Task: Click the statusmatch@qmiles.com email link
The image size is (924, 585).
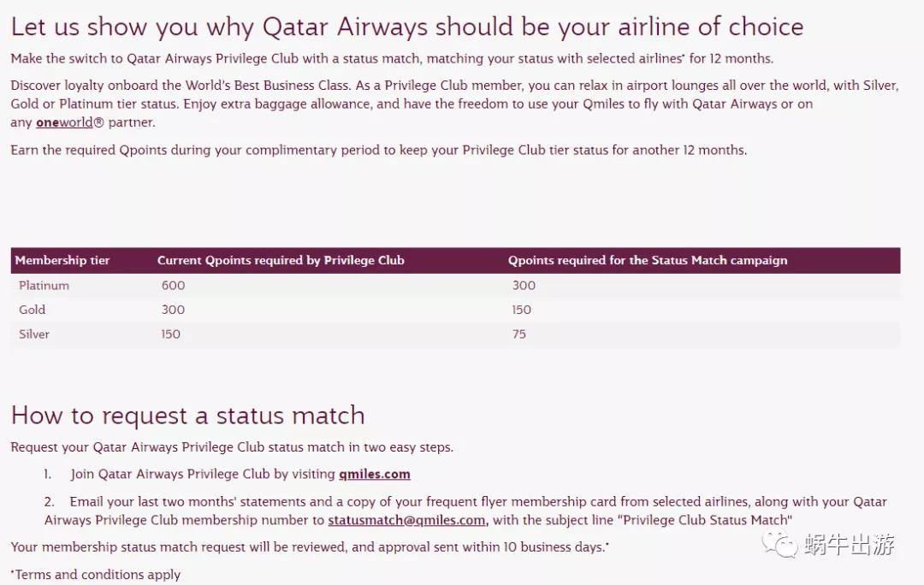Action: [x=407, y=520]
